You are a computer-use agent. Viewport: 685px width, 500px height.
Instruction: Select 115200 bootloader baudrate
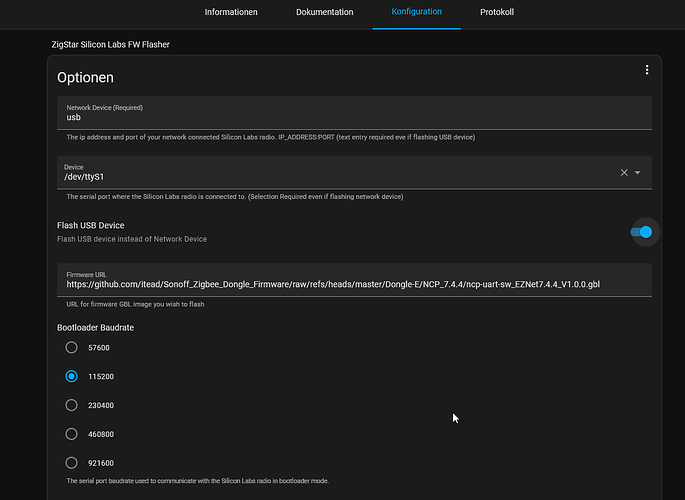[x=71, y=376]
